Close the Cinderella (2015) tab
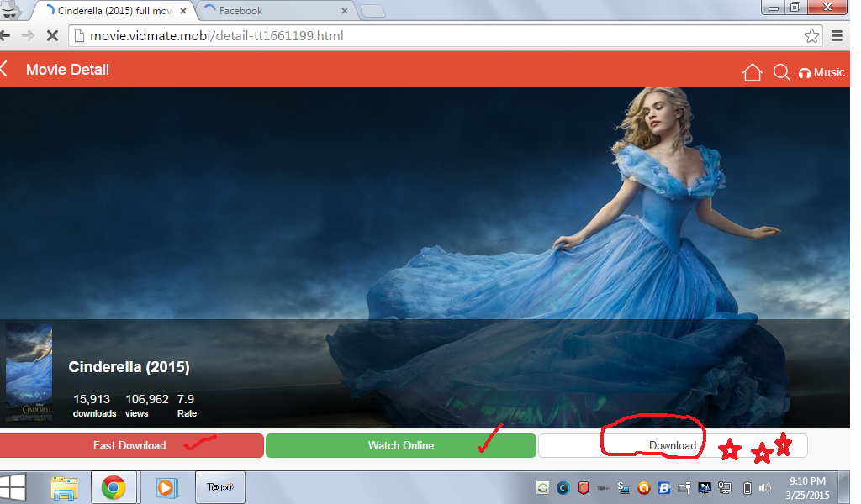Image resolution: width=861 pixels, height=504 pixels. [183, 10]
